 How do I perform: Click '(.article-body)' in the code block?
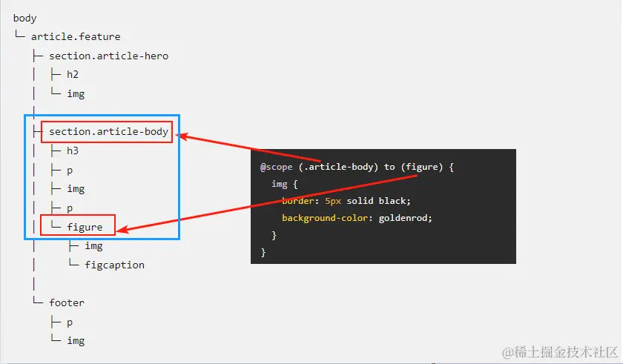(x=338, y=167)
